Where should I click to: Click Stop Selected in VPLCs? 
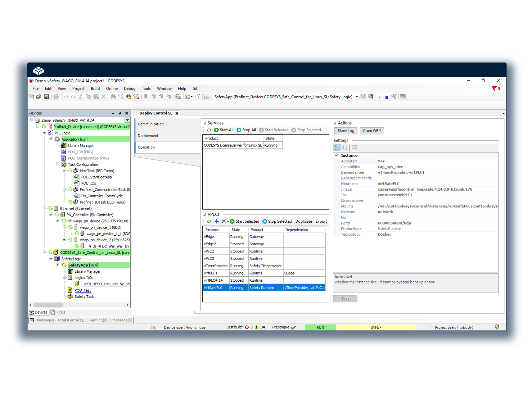pyautogui.click(x=277, y=221)
